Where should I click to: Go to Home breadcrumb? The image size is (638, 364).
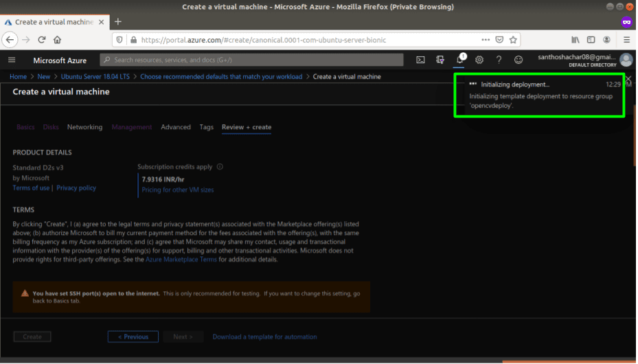pyautogui.click(x=18, y=76)
